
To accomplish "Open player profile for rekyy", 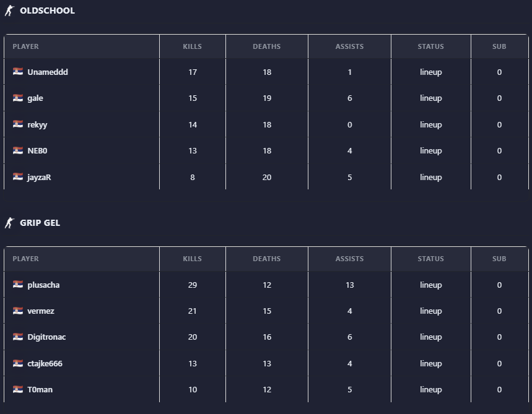I will tap(37, 124).
